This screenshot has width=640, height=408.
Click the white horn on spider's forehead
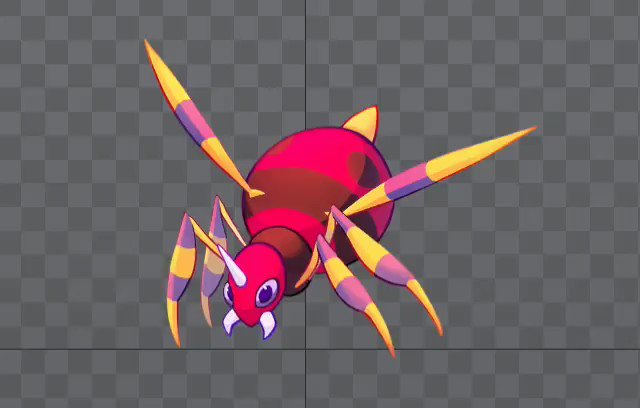click(x=232, y=266)
